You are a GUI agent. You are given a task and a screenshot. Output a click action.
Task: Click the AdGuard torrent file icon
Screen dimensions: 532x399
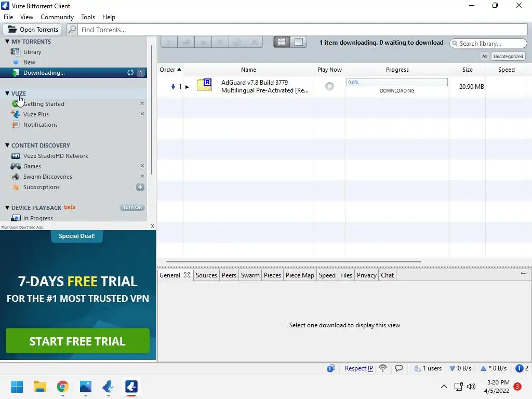click(x=204, y=85)
